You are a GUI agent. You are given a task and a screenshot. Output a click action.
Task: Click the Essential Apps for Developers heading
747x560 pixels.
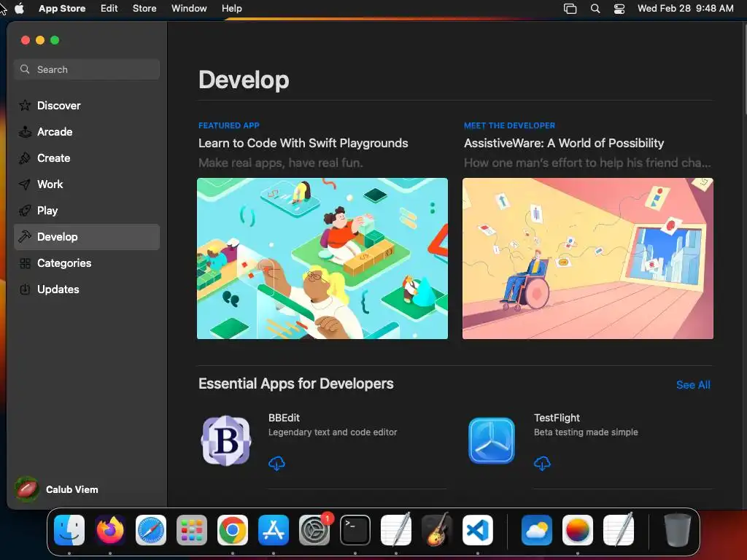point(296,384)
